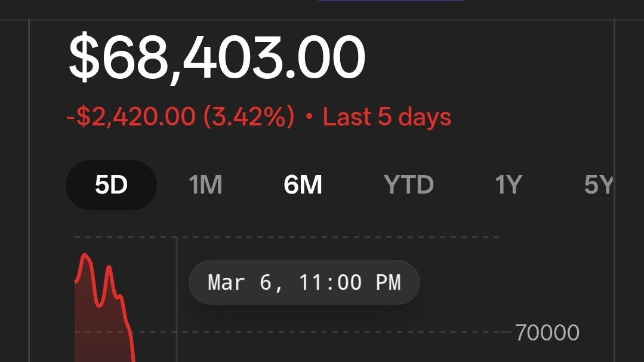The width and height of the screenshot is (644, 362).
Task: Show year-to-date with YTD tab
Action: tap(409, 185)
